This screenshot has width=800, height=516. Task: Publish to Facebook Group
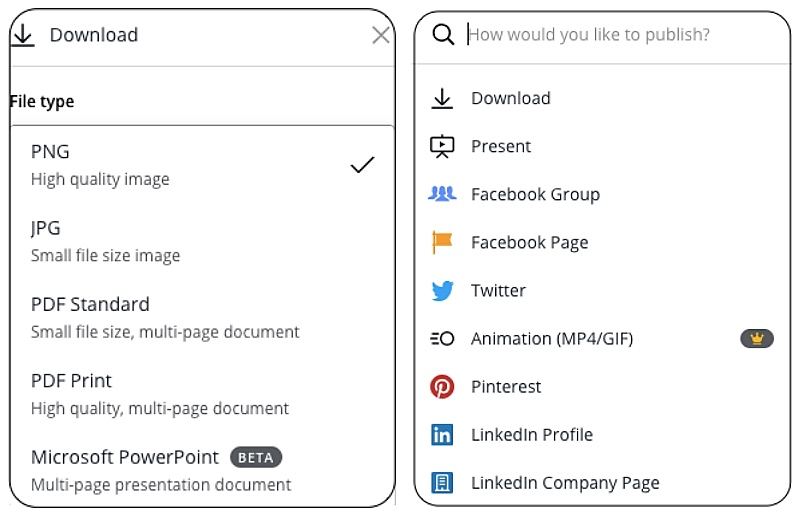tap(602, 194)
